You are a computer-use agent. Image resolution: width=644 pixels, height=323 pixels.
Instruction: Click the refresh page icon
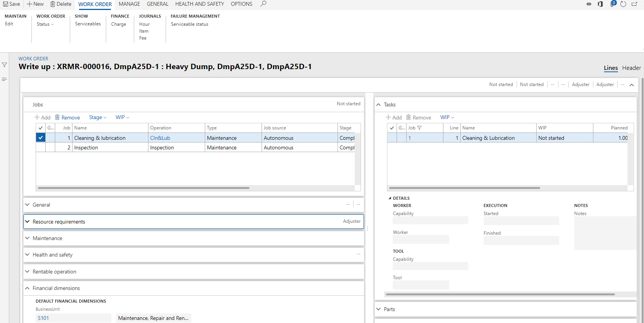tap(623, 4)
